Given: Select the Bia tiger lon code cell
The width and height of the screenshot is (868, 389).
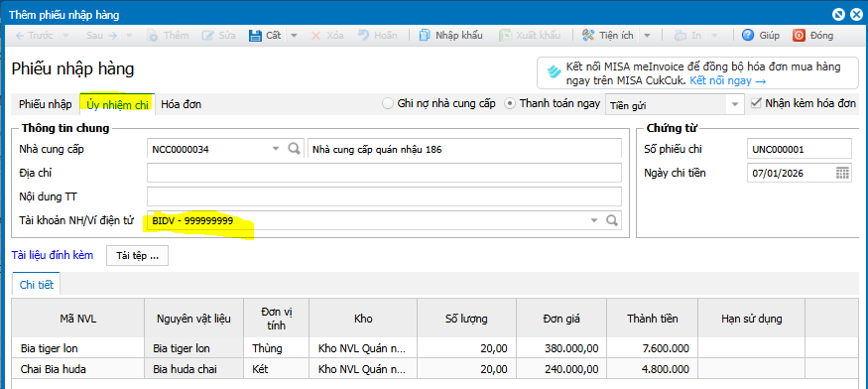Looking at the screenshot, I should point(78,348).
